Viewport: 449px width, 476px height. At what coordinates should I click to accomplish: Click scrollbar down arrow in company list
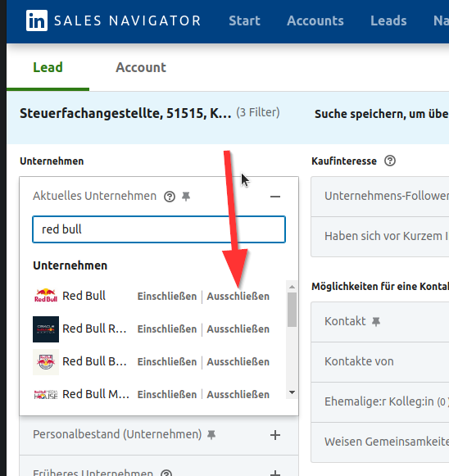pyautogui.click(x=292, y=392)
